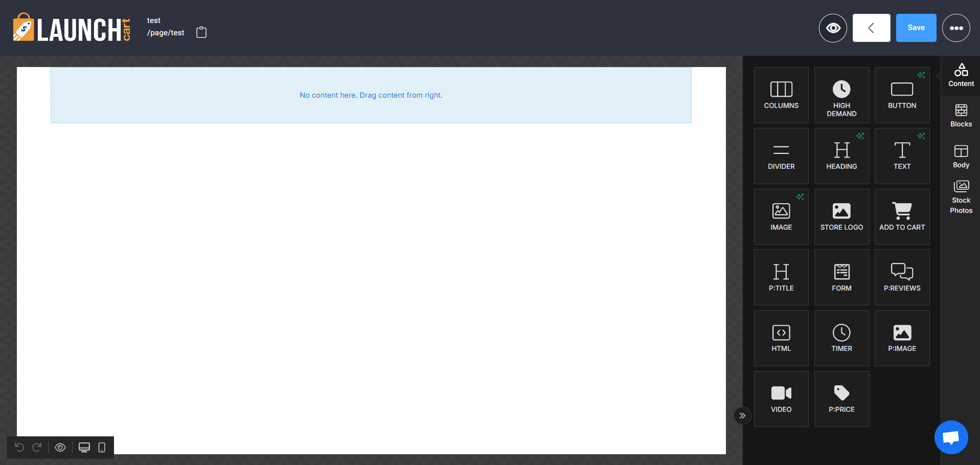Click the /page/test path text

166,33
